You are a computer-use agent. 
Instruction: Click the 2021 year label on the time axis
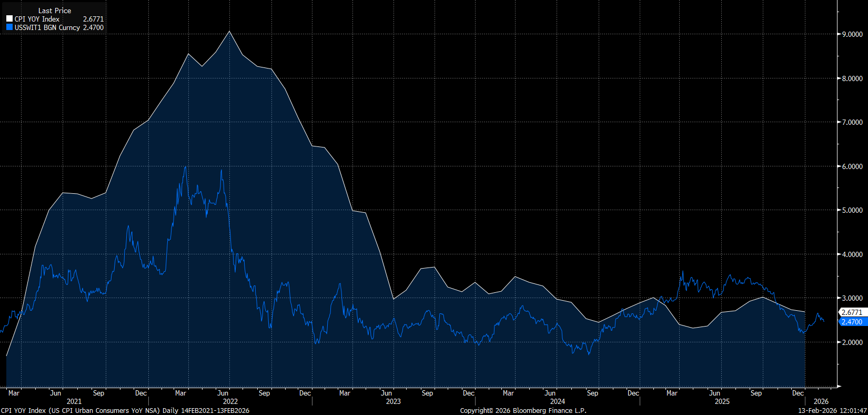[74, 401]
